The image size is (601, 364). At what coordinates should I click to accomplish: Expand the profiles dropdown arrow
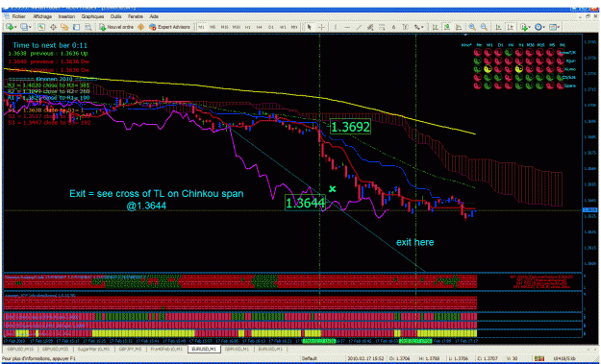pyautogui.click(x=30, y=27)
